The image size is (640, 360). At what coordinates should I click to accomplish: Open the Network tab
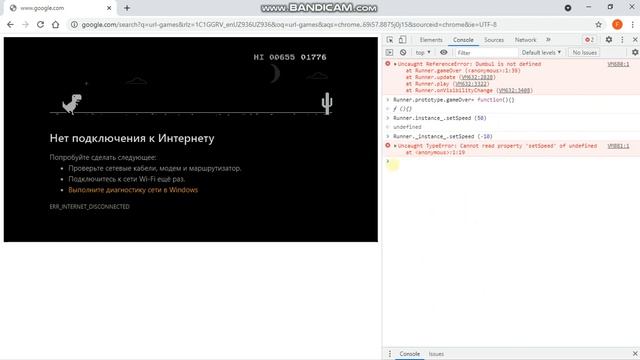[525, 40]
